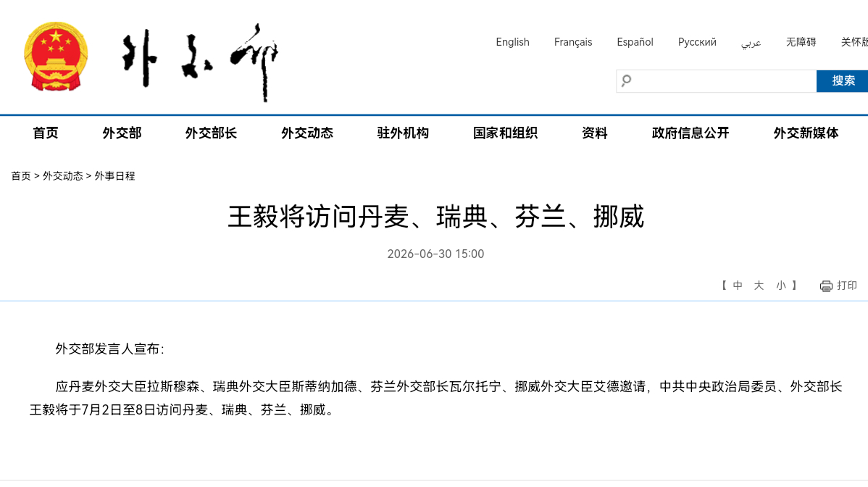Set font size to 中 (medium)
868x487 pixels.
coord(738,286)
